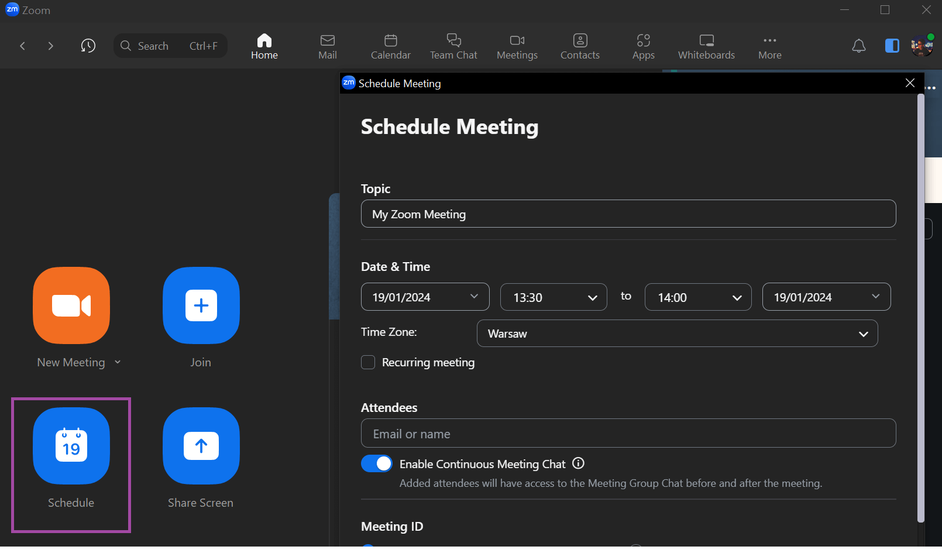Switch to the Home tab
Screen dimensions: 942x560
(264, 46)
